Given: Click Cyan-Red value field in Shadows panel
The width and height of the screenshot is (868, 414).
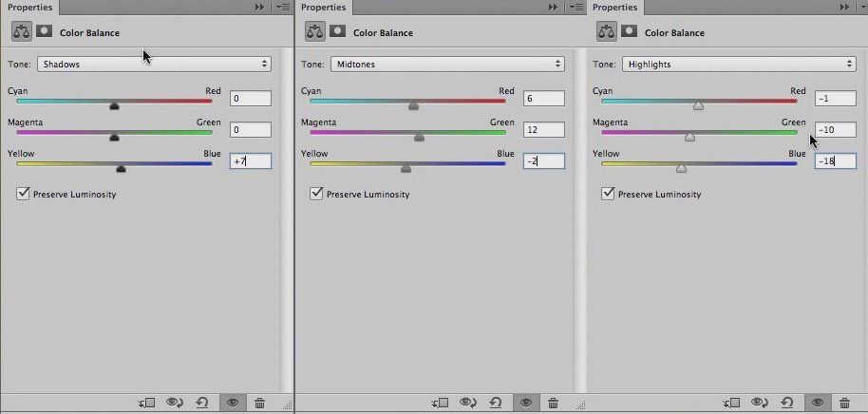Looking at the screenshot, I should pos(251,99).
